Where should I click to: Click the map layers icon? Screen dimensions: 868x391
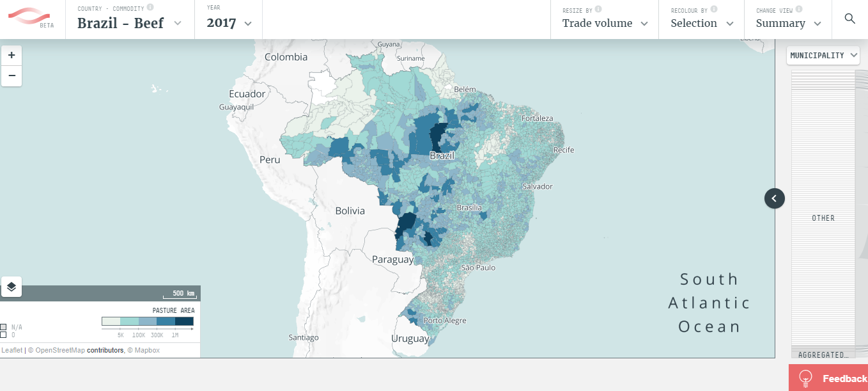12,287
